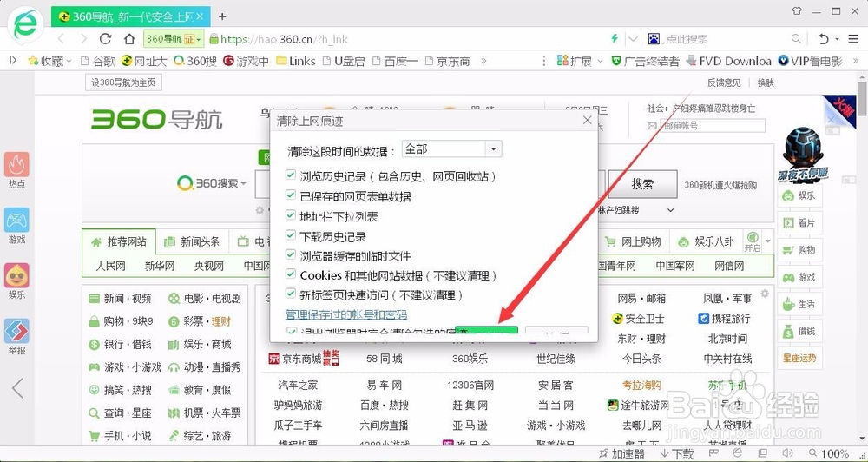The width and height of the screenshot is (868, 462).
Task: Click the 换肤 link
Action: tap(766, 83)
